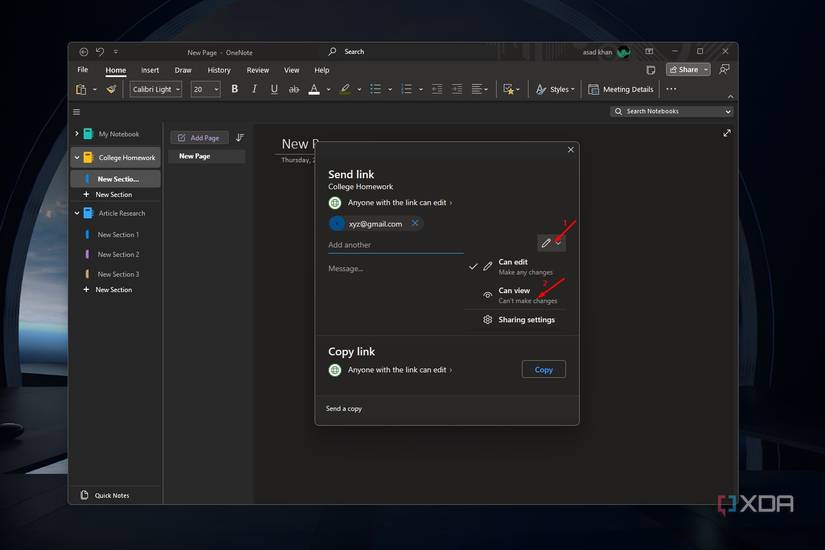The width and height of the screenshot is (825, 550).
Task: Insert a numbered list
Action: coord(407,89)
